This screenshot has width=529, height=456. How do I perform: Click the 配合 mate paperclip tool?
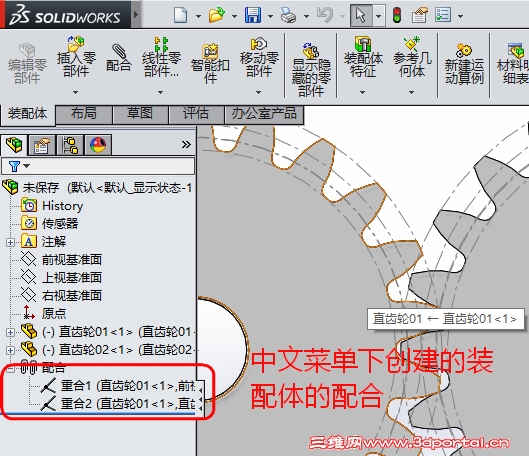(118, 58)
